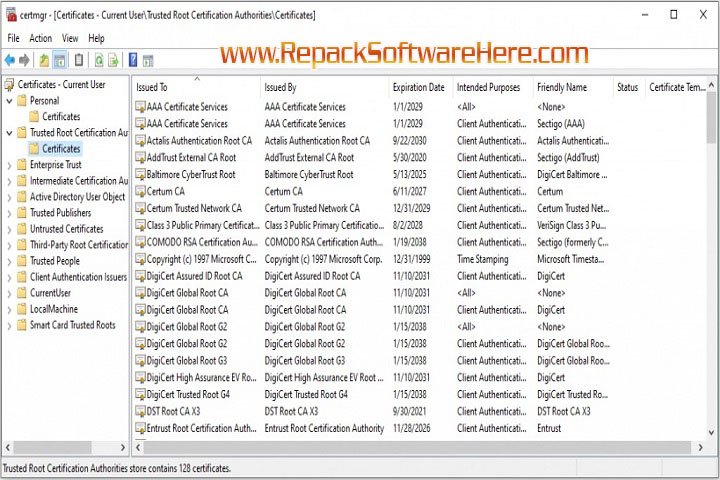Click the Certificates - Current User root icon

9,85
